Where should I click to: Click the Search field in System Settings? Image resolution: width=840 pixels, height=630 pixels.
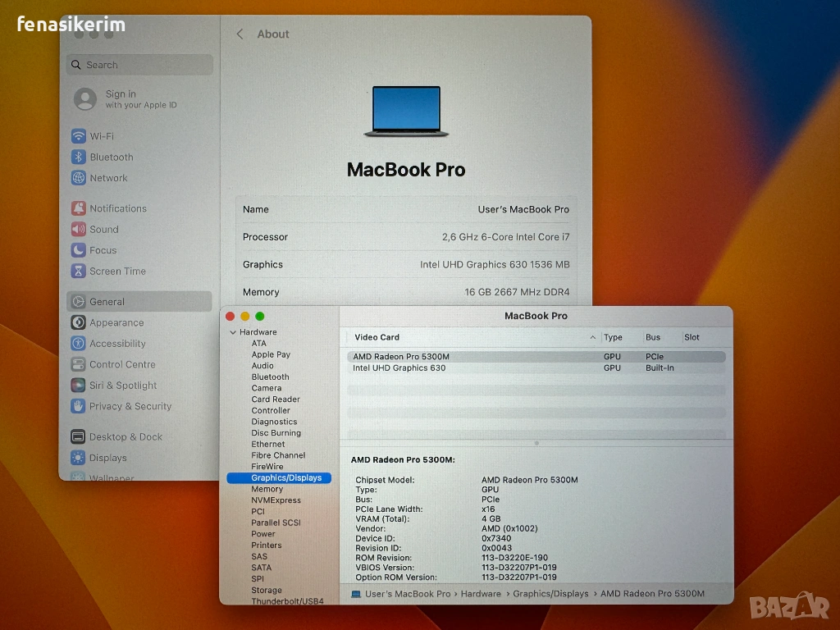(139, 65)
